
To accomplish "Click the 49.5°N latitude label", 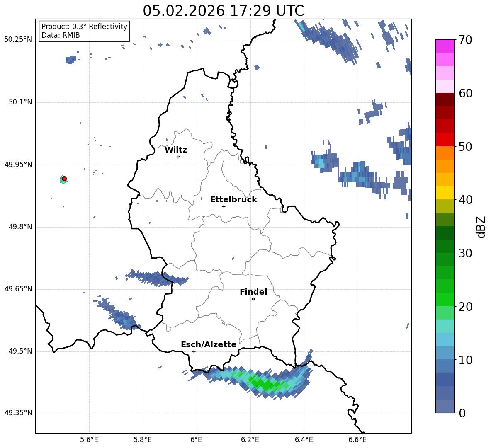I will pos(20,351).
